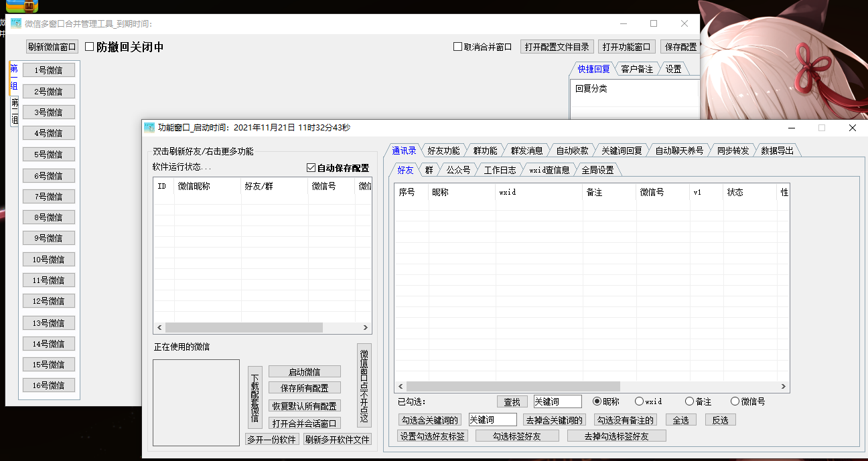Open the 公众号 sub-tab
Screen dimensions: 868x461
click(x=458, y=170)
